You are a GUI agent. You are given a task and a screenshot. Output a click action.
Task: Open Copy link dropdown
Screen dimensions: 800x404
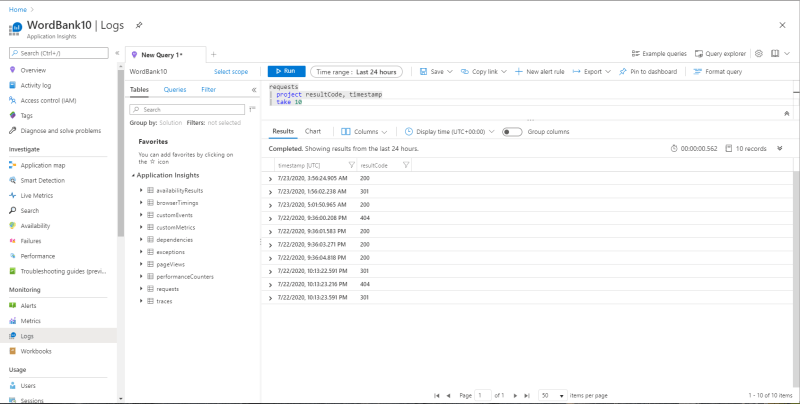[x=484, y=72]
